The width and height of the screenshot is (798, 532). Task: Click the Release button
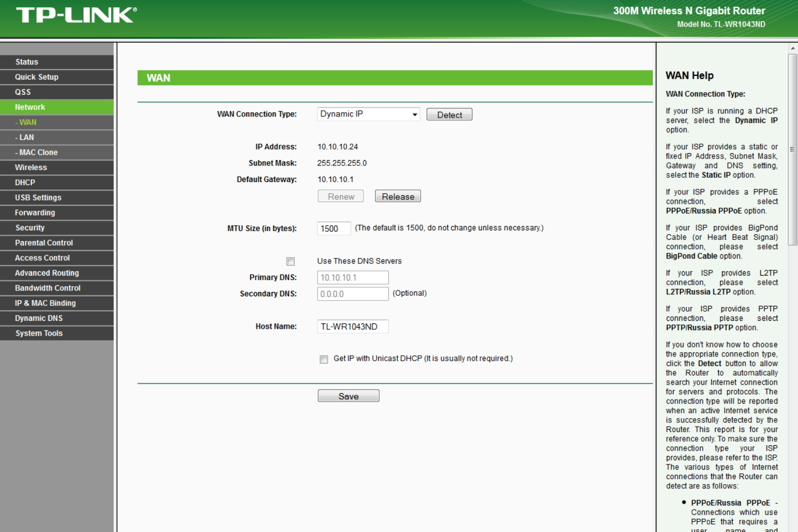click(397, 196)
